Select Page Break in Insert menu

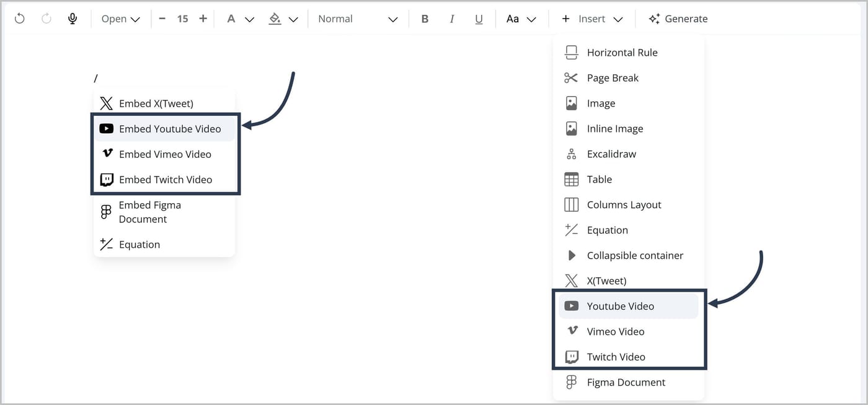pos(629,78)
